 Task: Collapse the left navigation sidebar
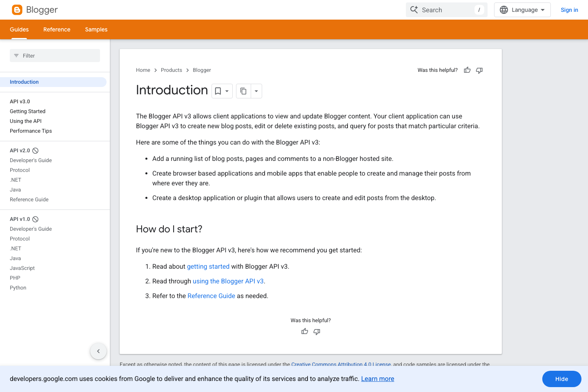[98, 351]
